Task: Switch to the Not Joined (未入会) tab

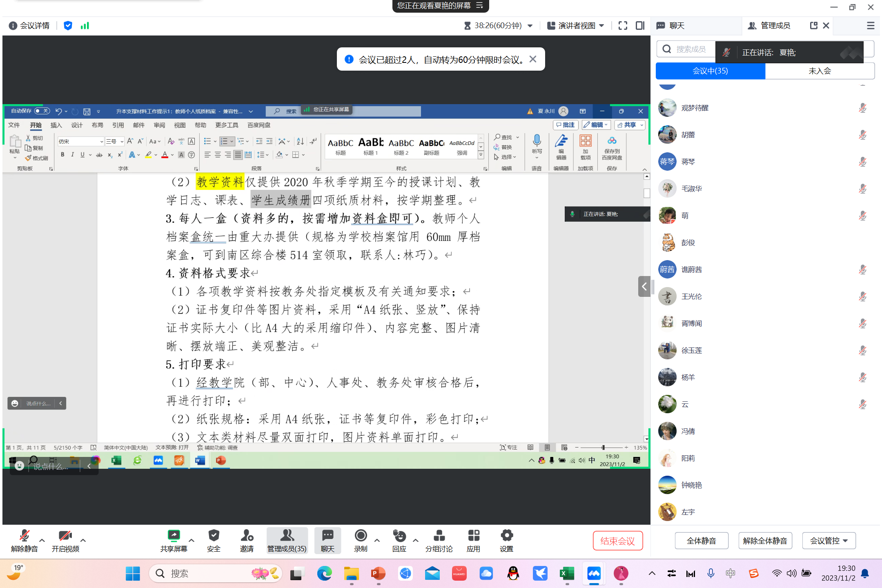Action: [820, 71]
